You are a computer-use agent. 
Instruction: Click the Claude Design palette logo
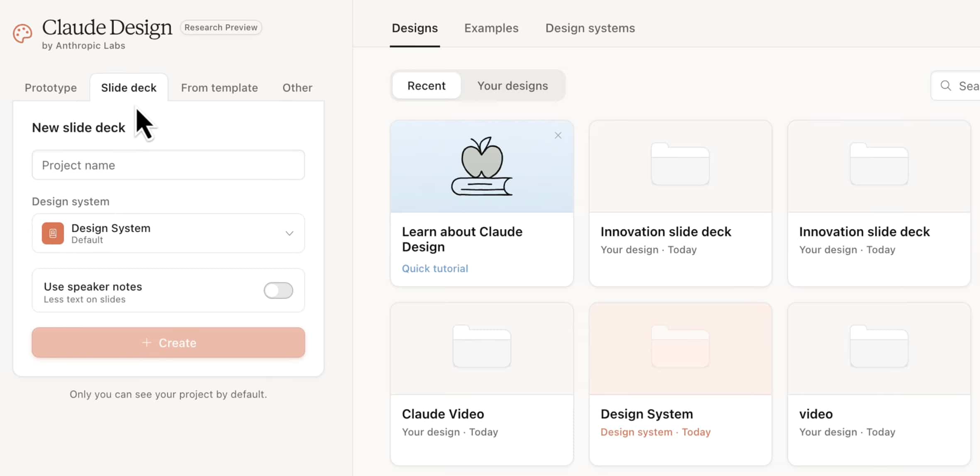click(22, 34)
